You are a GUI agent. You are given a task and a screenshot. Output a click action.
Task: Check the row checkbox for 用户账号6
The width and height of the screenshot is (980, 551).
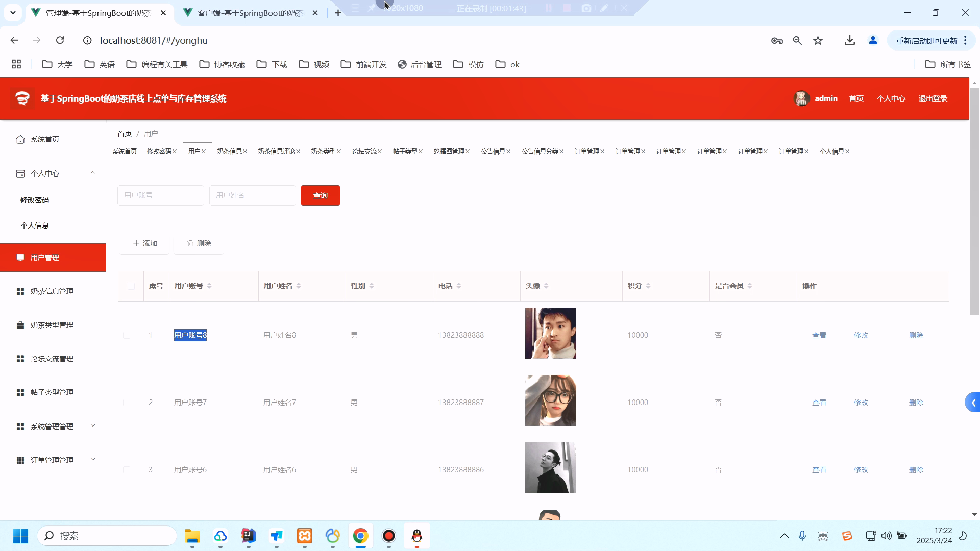[126, 469]
